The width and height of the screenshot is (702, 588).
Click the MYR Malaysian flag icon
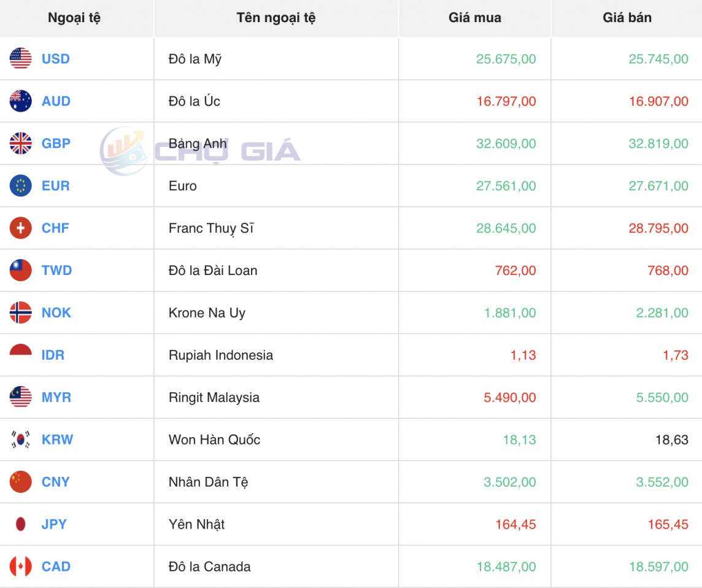pyautogui.click(x=20, y=397)
